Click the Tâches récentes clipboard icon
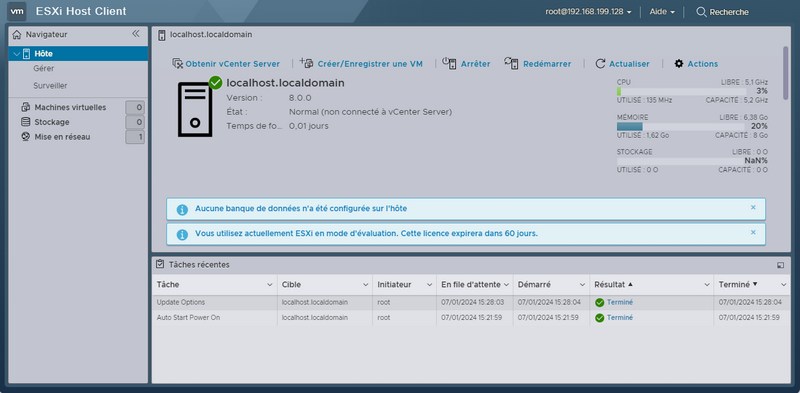This screenshot has width=800, height=393. [x=160, y=264]
